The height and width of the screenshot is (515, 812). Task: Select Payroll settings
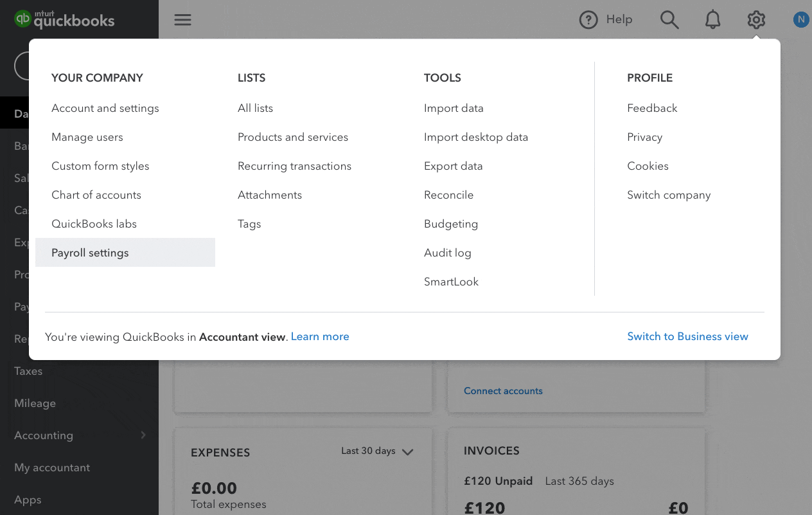pyautogui.click(x=125, y=253)
